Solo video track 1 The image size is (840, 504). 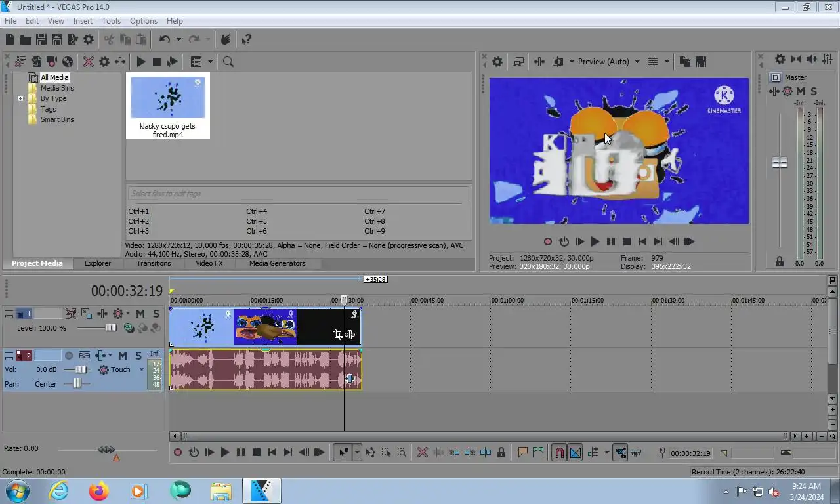156,314
